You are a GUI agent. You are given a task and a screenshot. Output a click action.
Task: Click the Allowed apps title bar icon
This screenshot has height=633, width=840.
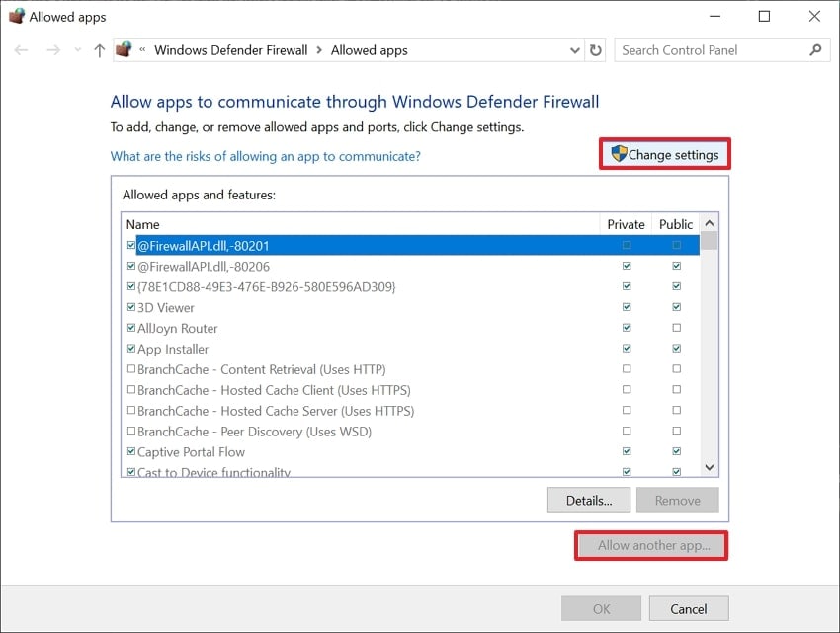[x=17, y=16]
